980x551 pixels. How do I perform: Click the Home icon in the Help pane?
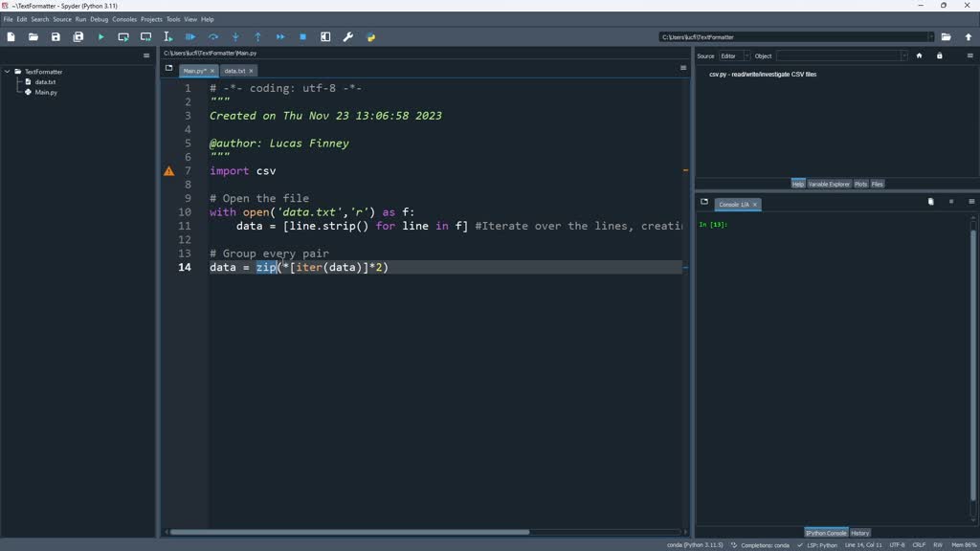[919, 55]
